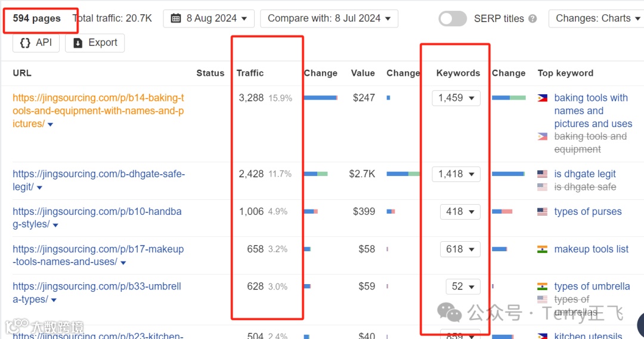Image resolution: width=644 pixels, height=339 pixels.
Task: Click the Export button
Action: (95, 43)
